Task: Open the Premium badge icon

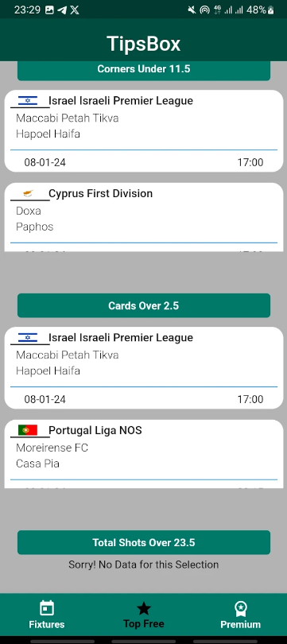Action: (240, 609)
